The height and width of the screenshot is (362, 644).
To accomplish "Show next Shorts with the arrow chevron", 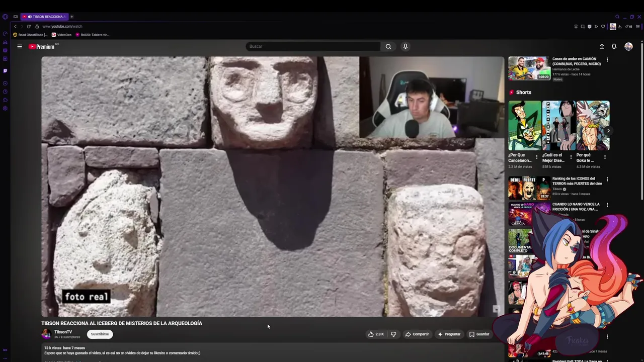I will pyautogui.click(x=608, y=131).
